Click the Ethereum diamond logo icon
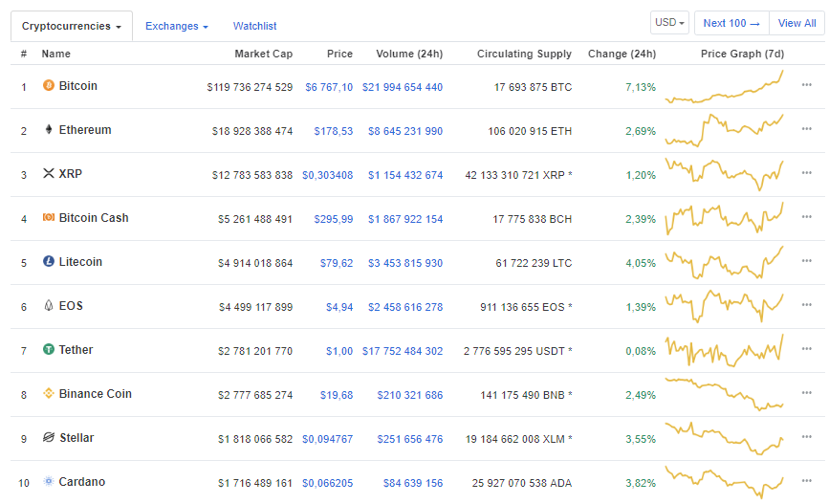Image resolution: width=829 pixels, height=504 pixels. point(48,129)
